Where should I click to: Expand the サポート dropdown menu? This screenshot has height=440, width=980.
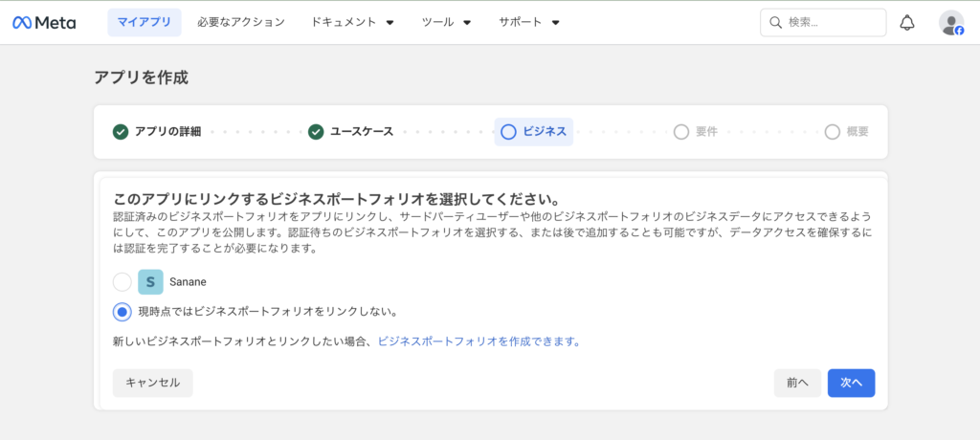(529, 22)
